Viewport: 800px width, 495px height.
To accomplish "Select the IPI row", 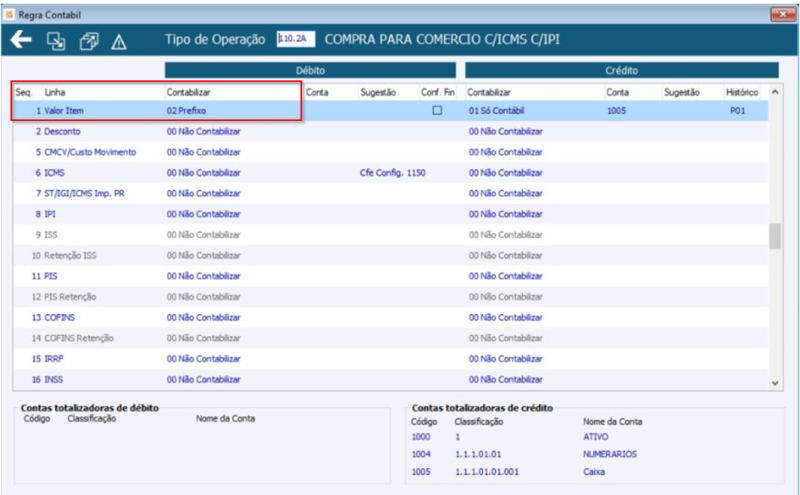I will click(x=391, y=214).
